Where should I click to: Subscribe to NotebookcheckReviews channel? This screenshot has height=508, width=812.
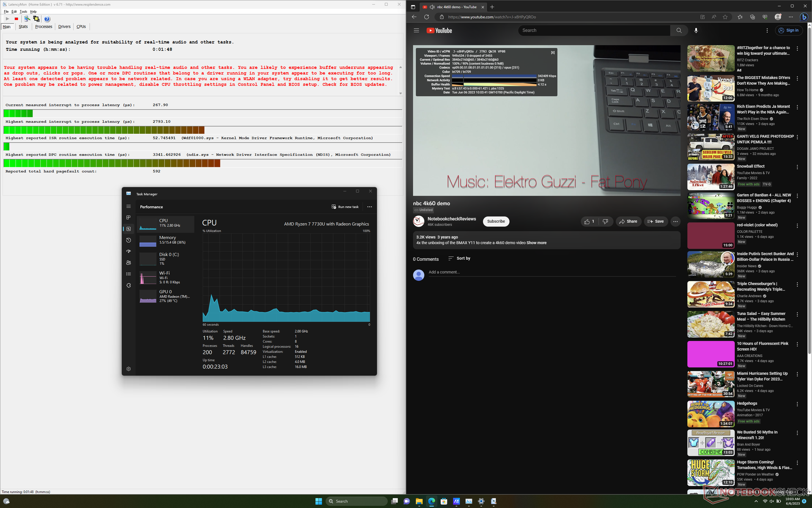coord(496,221)
